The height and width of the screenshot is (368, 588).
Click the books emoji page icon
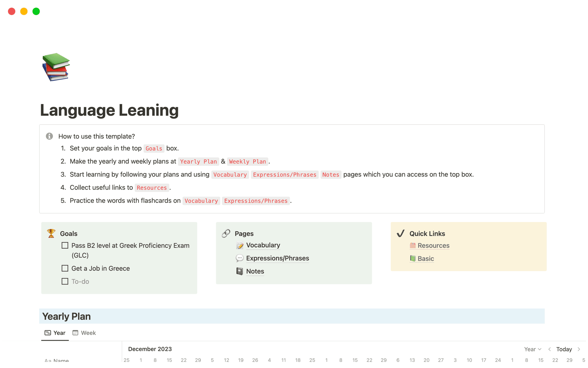56,67
